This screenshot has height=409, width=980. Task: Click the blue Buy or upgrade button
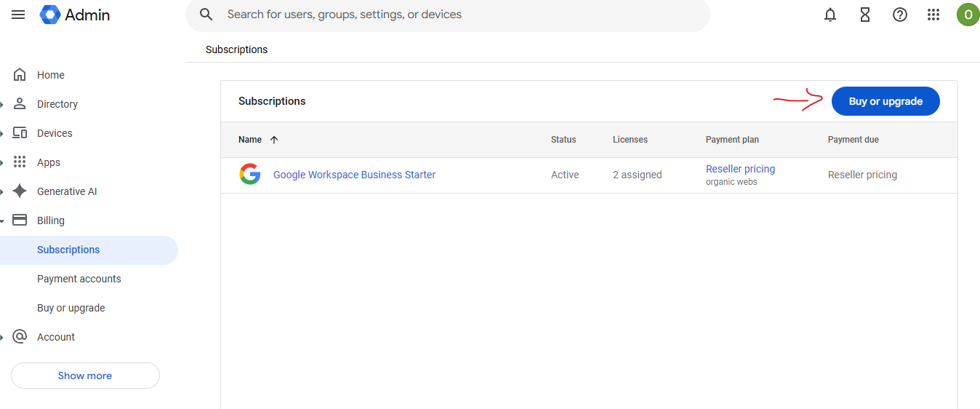click(885, 101)
